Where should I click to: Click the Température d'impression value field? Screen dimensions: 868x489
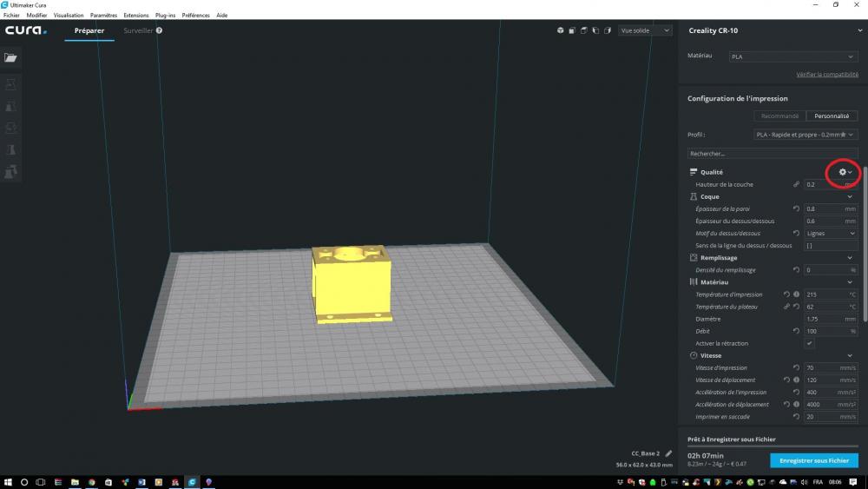click(x=831, y=294)
